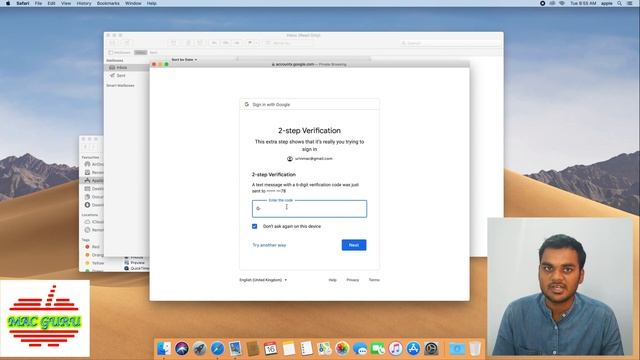Select AirDrop in Finder sidebar
The width and height of the screenshot is (640, 360).
pyautogui.click(x=94, y=164)
